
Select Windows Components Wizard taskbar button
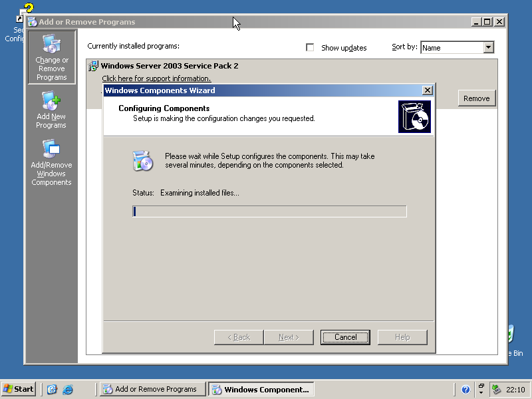pos(261,390)
